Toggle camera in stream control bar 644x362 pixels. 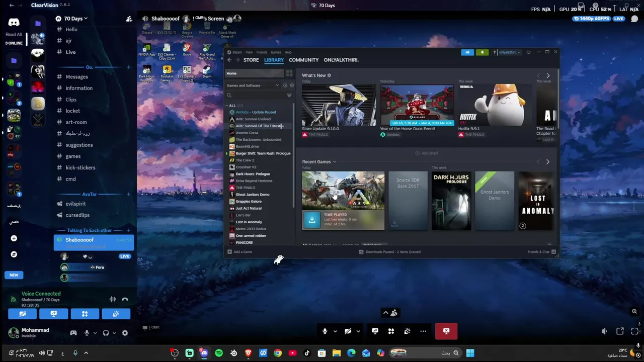click(348, 331)
